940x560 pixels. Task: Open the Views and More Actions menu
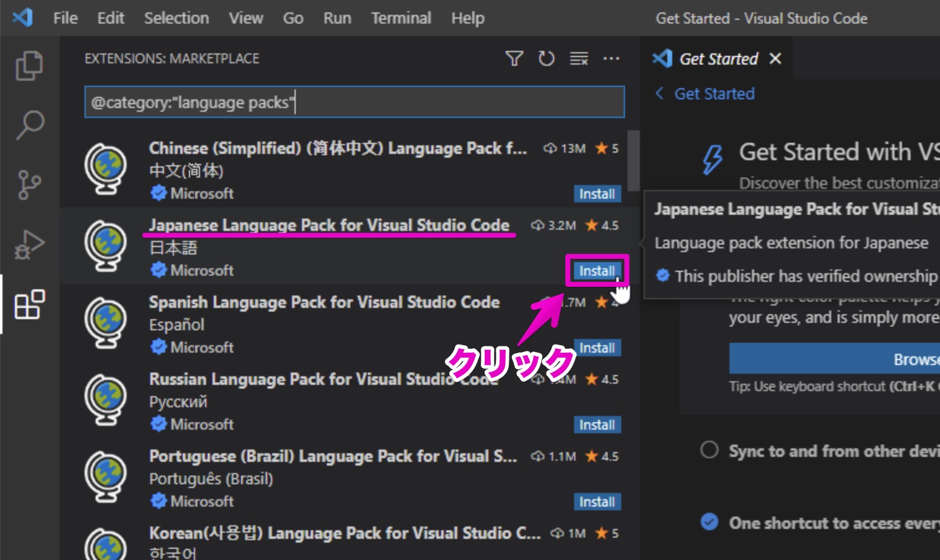[611, 58]
